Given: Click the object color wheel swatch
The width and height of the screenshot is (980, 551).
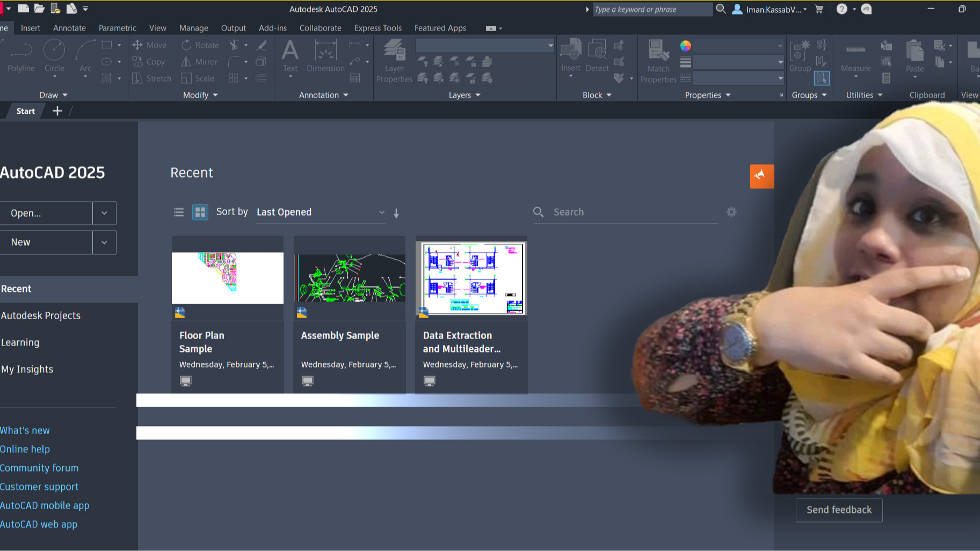Looking at the screenshot, I should pyautogui.click(x=686, y=46).
